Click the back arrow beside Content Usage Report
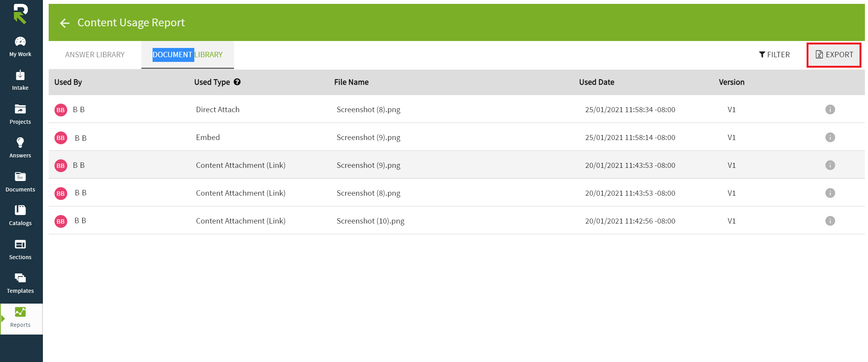Image resolution: width=868 pixels, height=362 pixels. click(x=65, y=23)
